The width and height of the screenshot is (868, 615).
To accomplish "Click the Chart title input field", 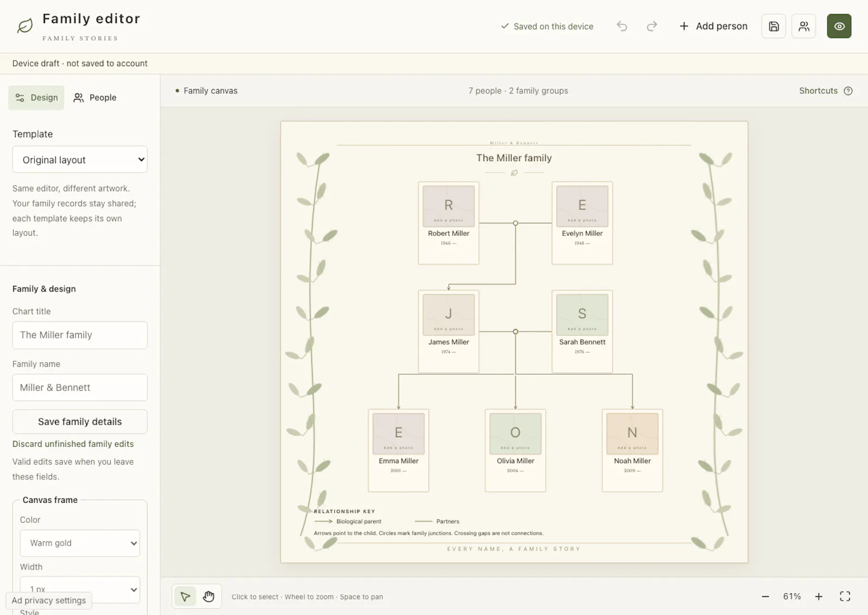I will (x=80, y=335).
